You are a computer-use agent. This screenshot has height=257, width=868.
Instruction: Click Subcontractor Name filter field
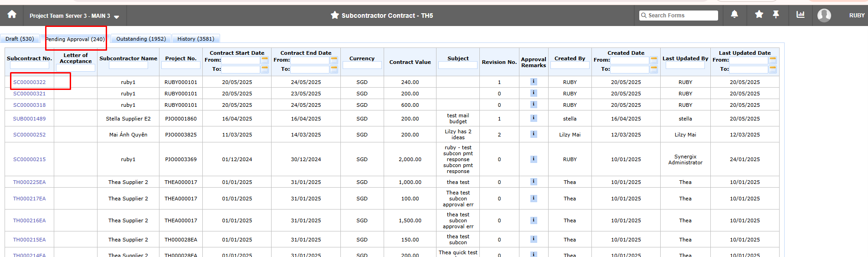click(128, 66)
